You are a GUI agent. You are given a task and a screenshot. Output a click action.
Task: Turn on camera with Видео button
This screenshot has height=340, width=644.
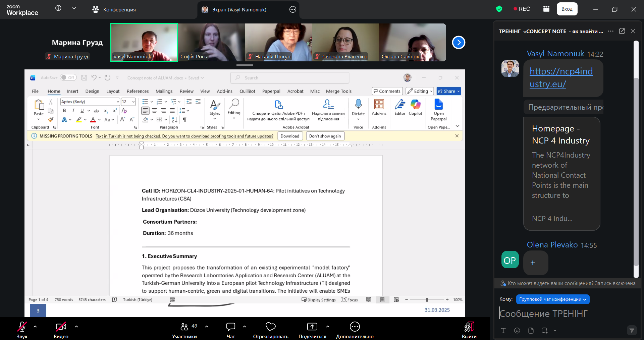click(61, 327)
